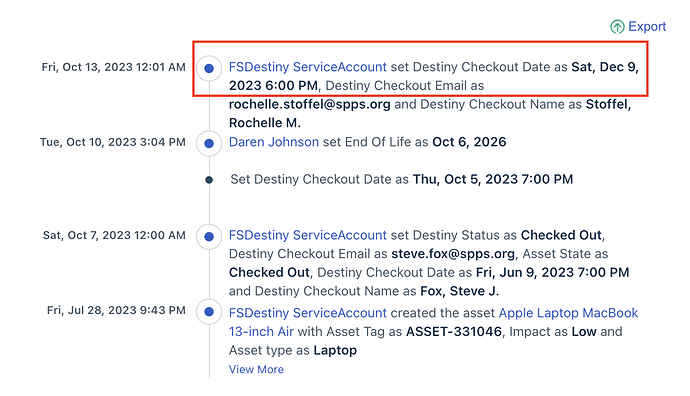Click timestamp Fri, Oct 13, 2023 12:01 AM
The image size is (690, 396).
tap(114, 67)
